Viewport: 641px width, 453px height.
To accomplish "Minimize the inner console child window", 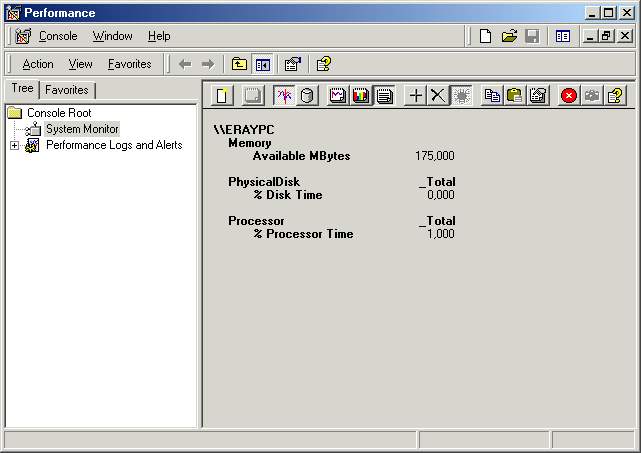I will [589, 36].
